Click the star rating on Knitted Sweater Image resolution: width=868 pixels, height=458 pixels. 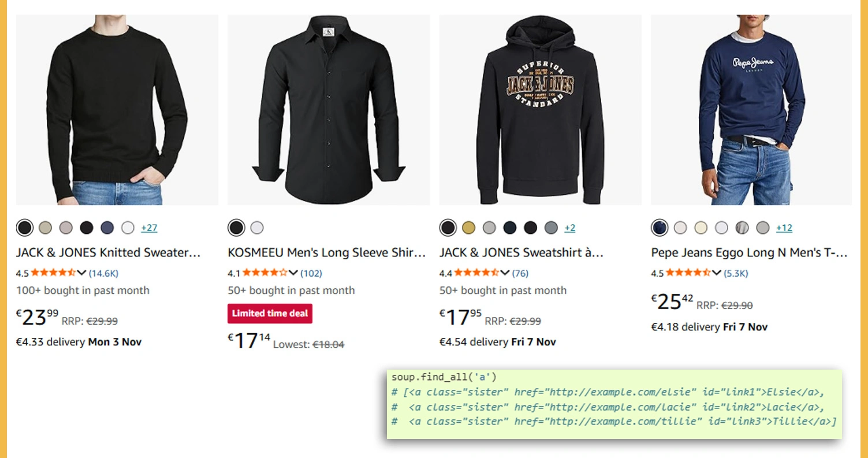tap(53, 273)
